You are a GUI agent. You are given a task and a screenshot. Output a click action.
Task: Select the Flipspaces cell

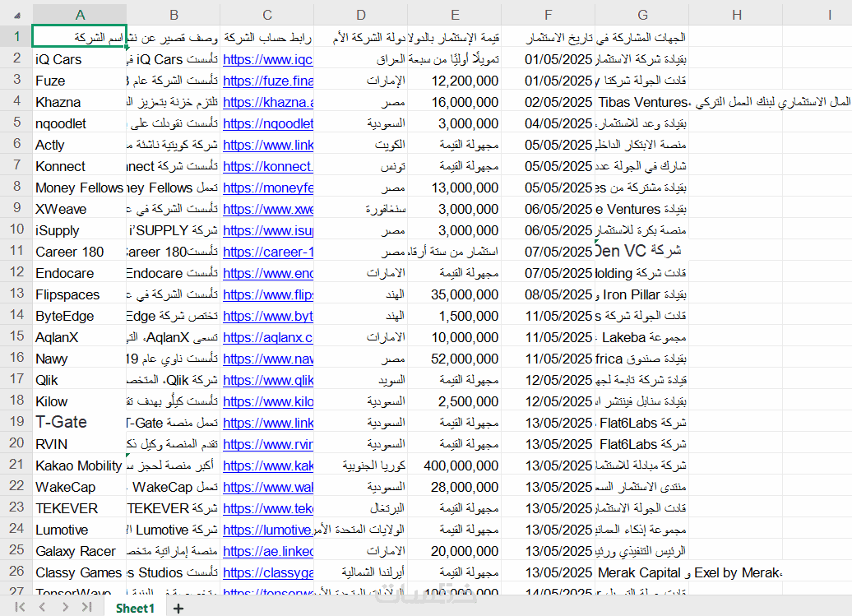[x=80, y=294]
